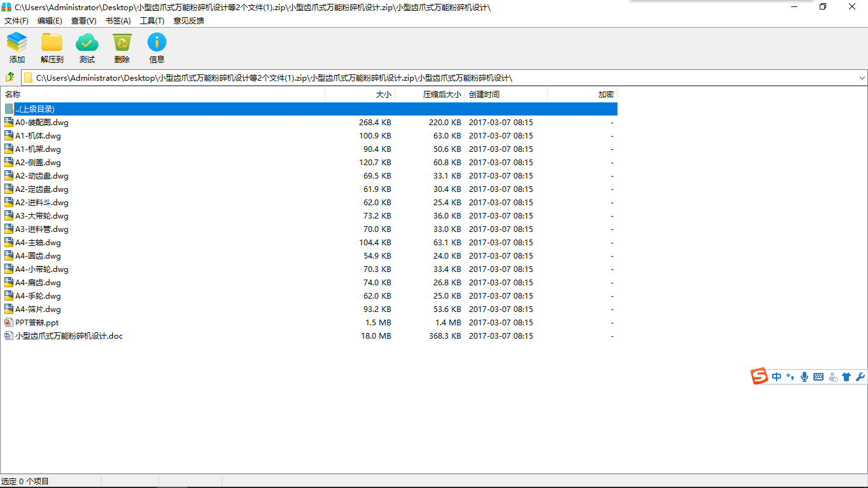Sort by the 名称 column header
This screenshot has height=488, width=868.
163,95
